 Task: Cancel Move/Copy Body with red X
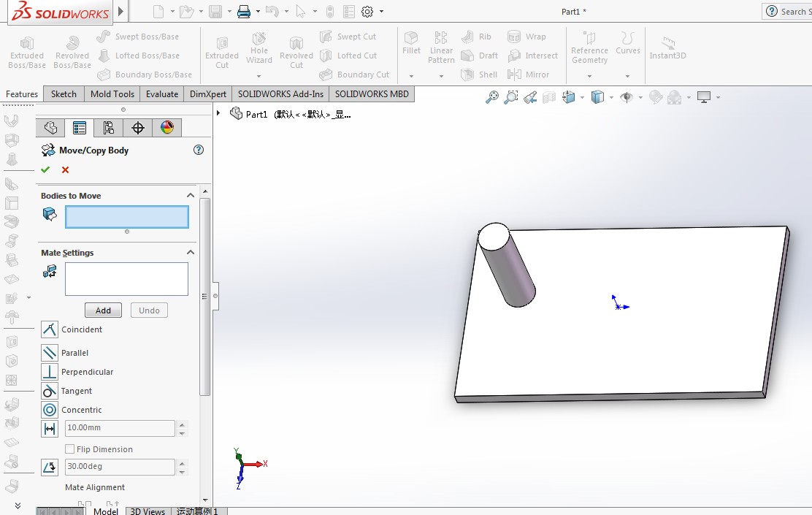point(65,169)
